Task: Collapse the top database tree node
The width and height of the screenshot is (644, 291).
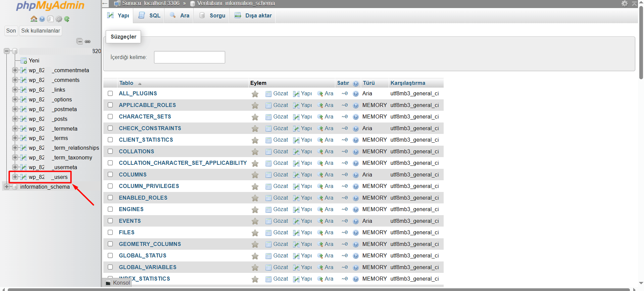Action: tap(6, 51)
